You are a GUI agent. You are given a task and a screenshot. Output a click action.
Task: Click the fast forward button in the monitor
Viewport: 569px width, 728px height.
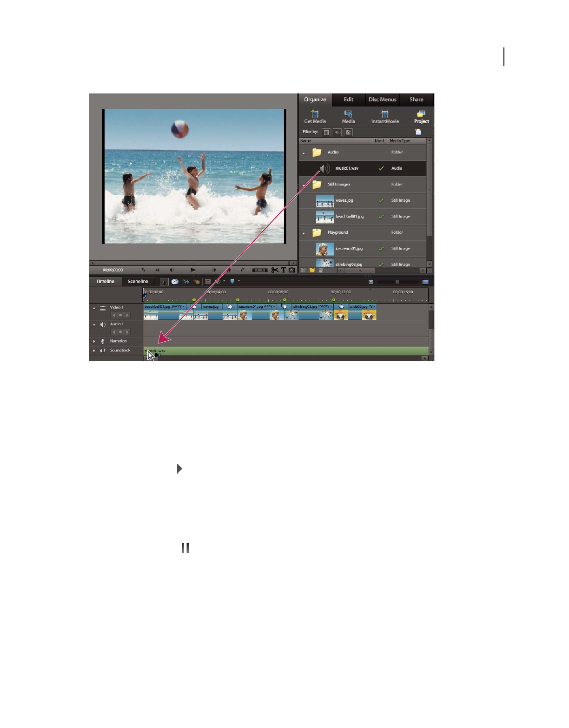tap(228, 270)
